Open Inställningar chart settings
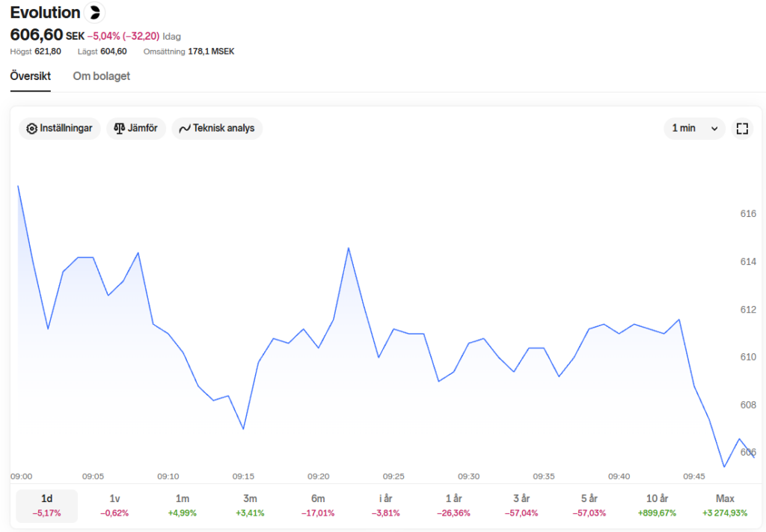This screenshot has width=766, height=532. click(60, 129)
